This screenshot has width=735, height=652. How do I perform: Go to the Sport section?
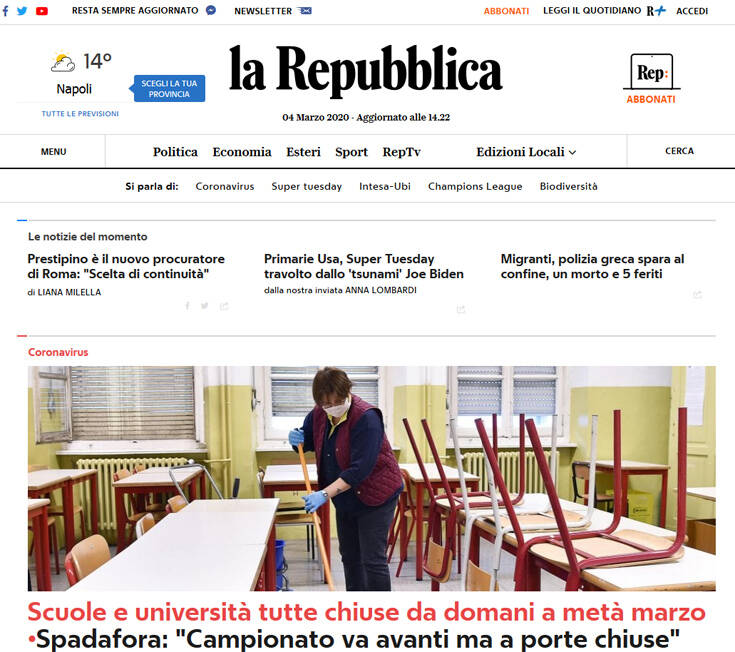pos(352,152)
